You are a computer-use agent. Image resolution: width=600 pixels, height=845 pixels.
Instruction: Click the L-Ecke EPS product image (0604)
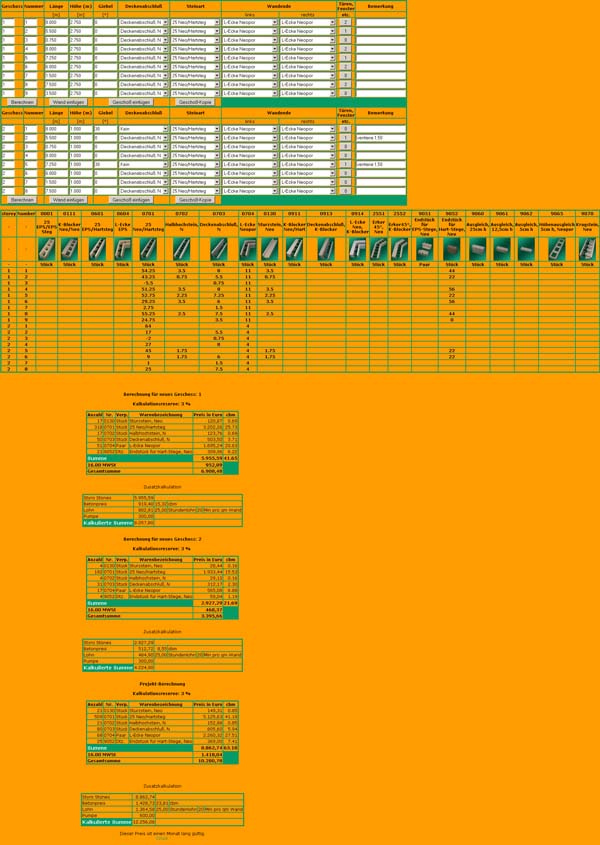point(123,249)
